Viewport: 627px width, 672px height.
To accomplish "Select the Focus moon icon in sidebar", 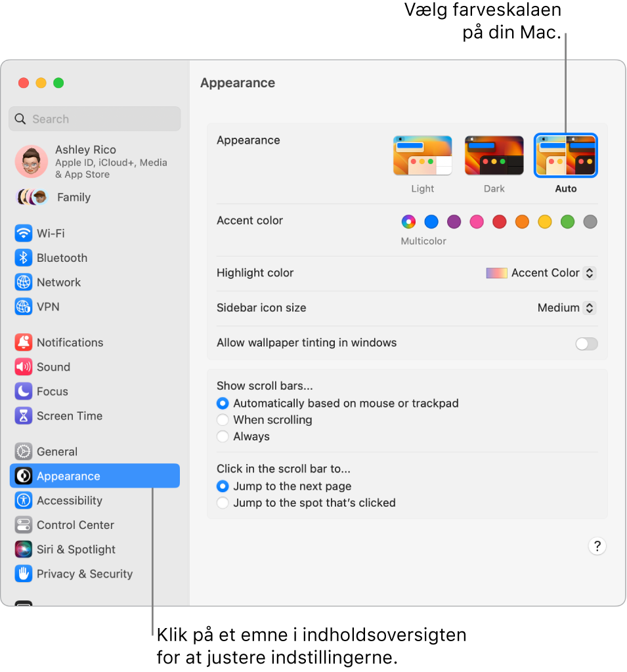I will 24,391.
